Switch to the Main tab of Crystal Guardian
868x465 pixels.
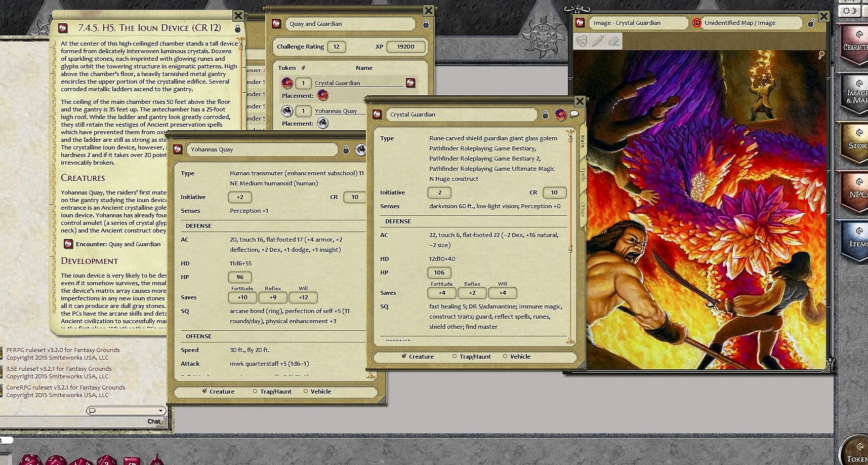(582, 141)
